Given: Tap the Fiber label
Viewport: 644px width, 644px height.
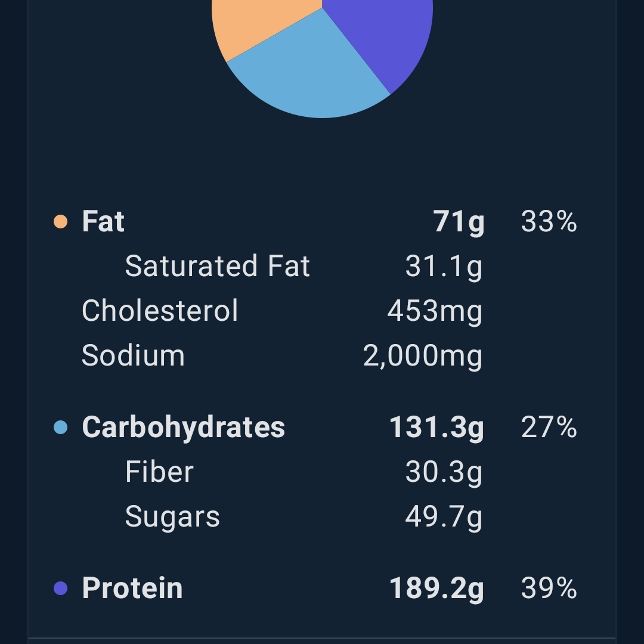Looking at the screenshot, I should [x=159, y=472].
